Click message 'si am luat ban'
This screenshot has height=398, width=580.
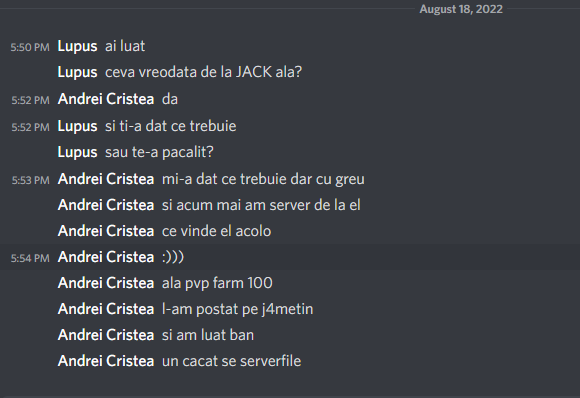click(208, 335)
